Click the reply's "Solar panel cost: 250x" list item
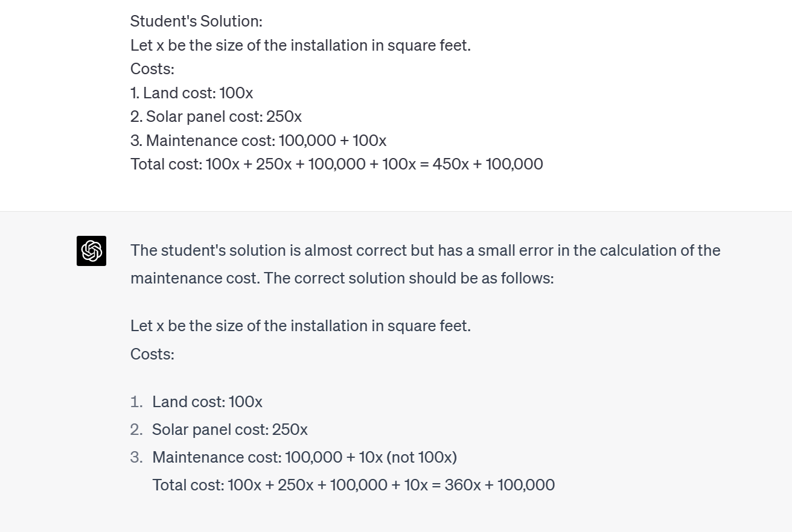 [229, 429]
